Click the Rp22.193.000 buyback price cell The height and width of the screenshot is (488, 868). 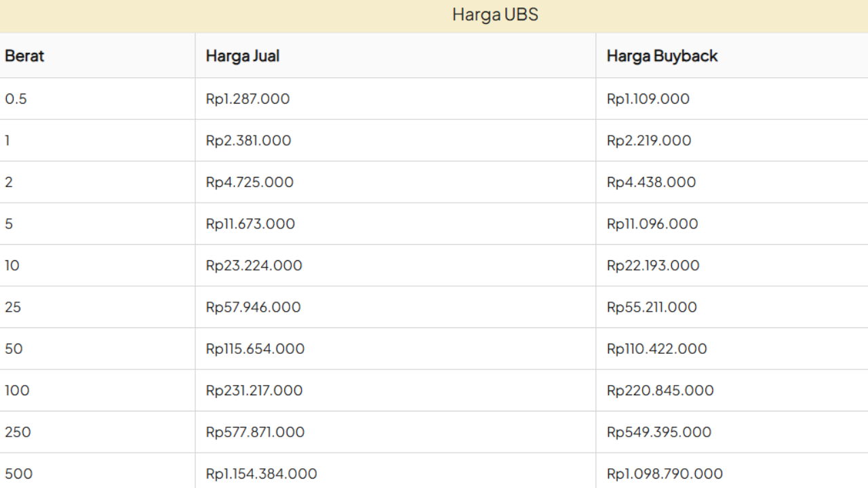653,266
